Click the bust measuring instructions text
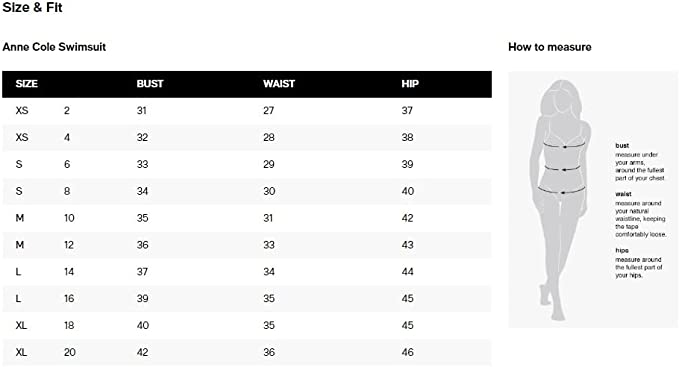 (640, 162)
